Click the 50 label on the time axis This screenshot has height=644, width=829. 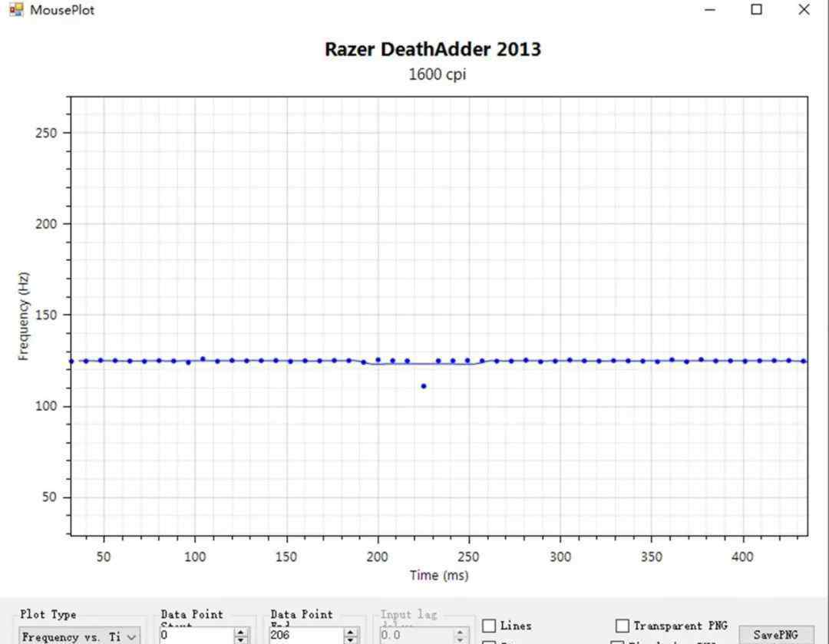coord(104,556)
